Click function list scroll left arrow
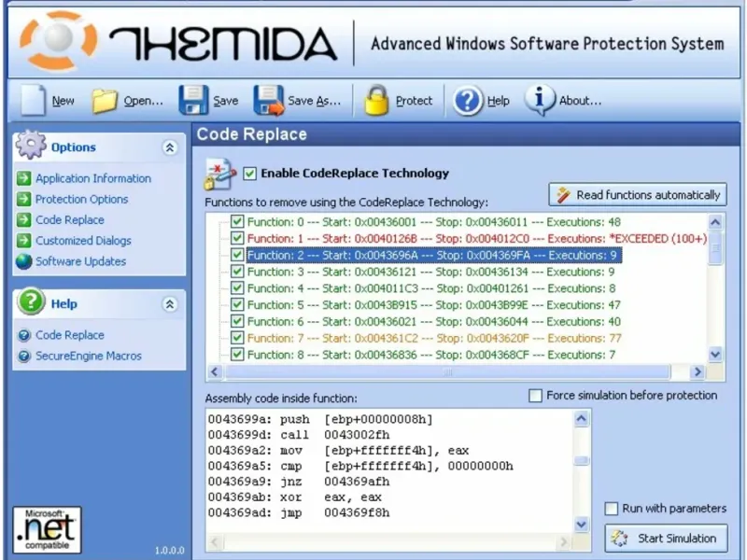747x560 pixels. (215, 371)
